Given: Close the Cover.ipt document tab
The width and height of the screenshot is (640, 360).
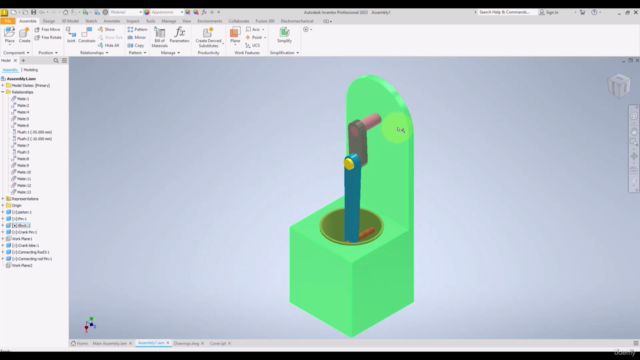Looking at the screenshot, I should click(229, 344).
